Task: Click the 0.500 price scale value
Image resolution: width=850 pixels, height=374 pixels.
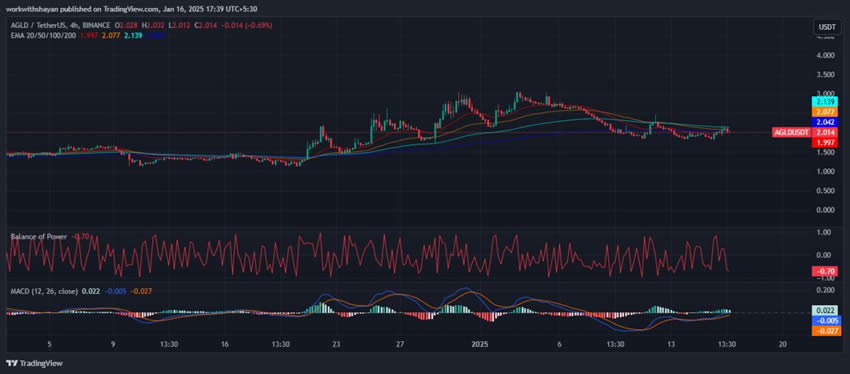Action: point(826,191)
